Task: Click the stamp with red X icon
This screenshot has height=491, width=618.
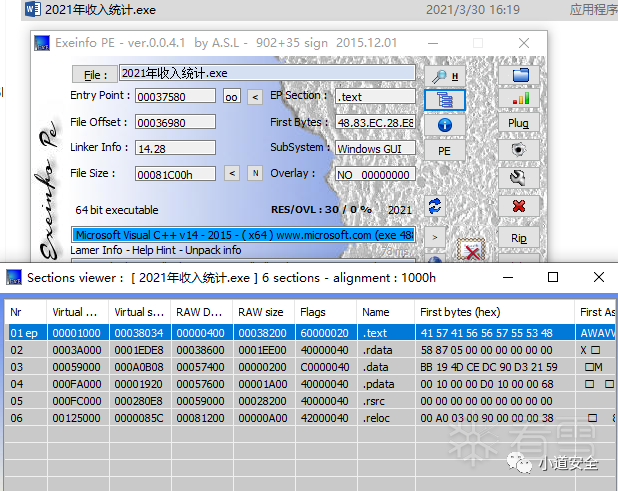Action: [x=471, y=250]
